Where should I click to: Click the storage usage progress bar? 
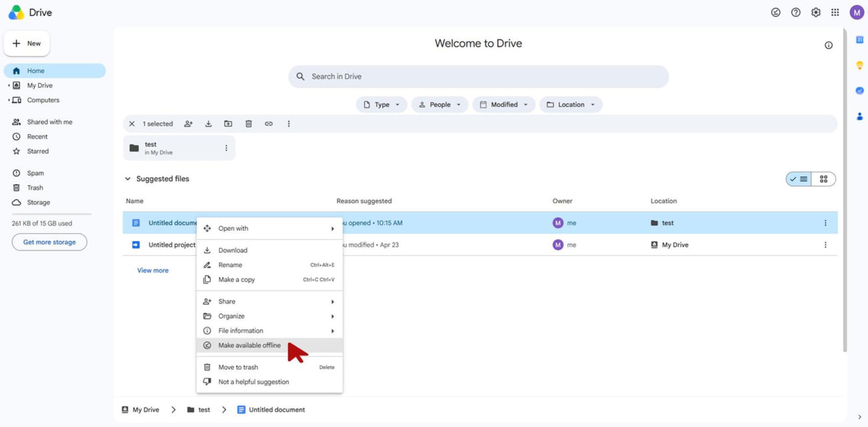pyautogui.click(x=52, y=214)
